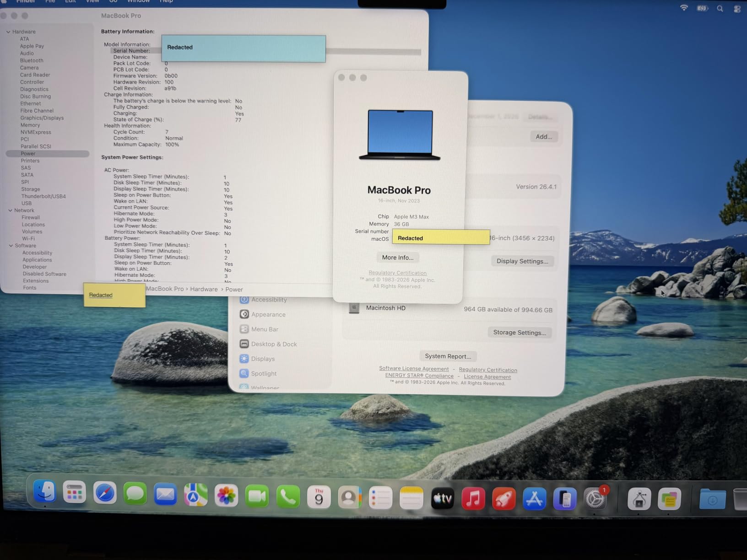The image size is (747, 560).
Task: Select Bluetooth in Hardware list
Action: click(32, 60)
